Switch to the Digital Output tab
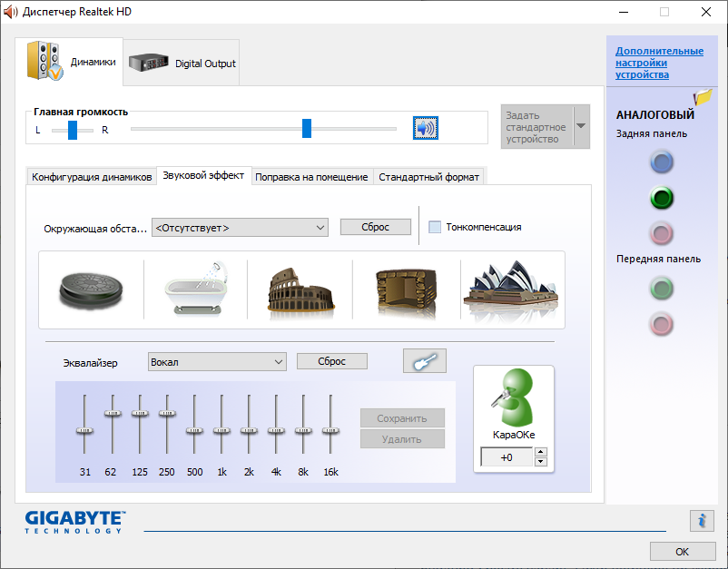Screen dimensions: 728x569 [182, 64]
